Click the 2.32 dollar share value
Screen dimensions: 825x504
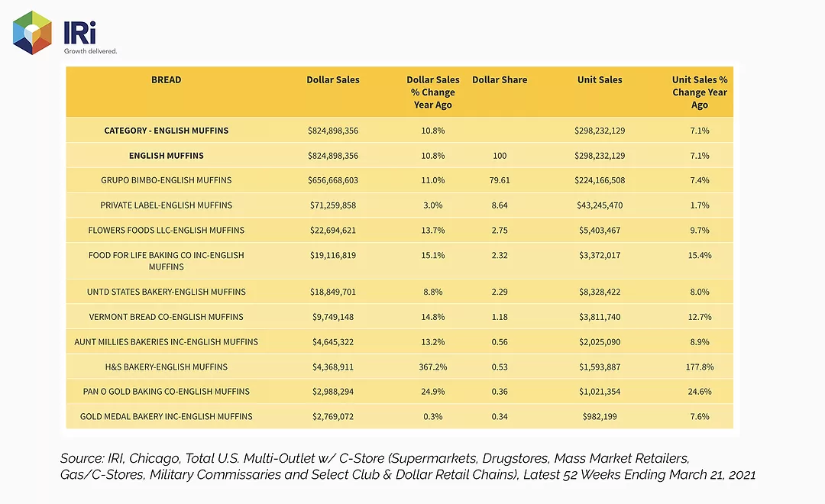(x=500, y=255)
